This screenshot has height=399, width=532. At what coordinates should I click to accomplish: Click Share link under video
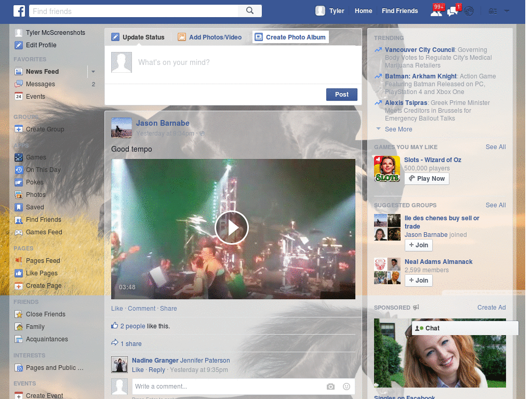[x=168, y=309]
